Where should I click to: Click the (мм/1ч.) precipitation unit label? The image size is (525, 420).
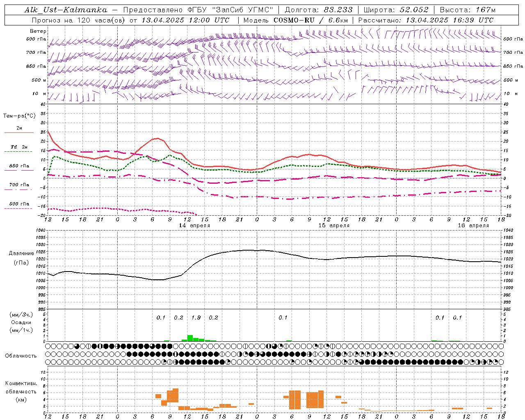(x=21, y=330)
